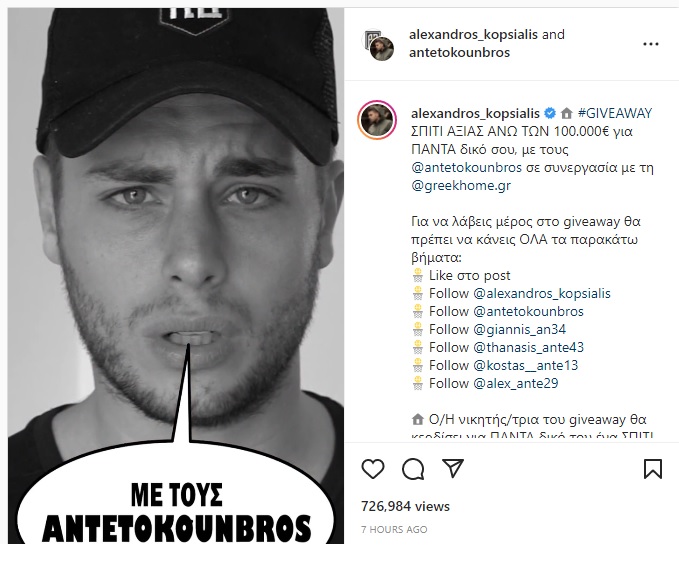Screen dimensions: 679x569
Task: Visit the @thanasis_ante43 mention
Action: (x=529, y=347)
